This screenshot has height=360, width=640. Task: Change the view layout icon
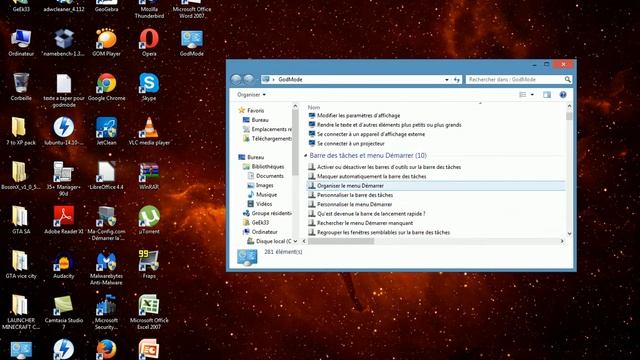(522, 95)
